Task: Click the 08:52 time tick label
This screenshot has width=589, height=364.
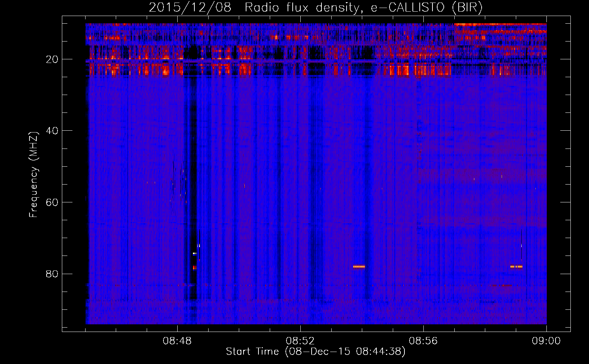Action: [300, 341]
